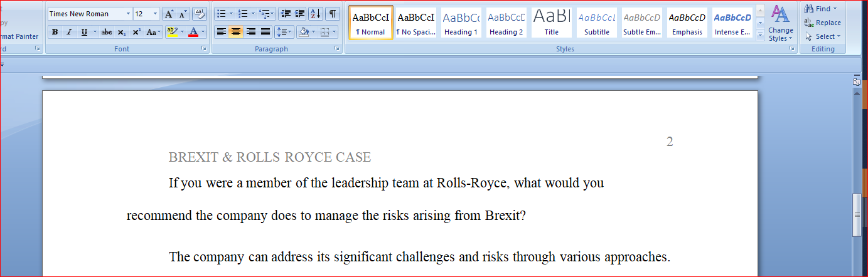The width and height of the screenshot is (868, 277).
Task: Click the header text BREXIT & ROLLS ROYCE CASE
Action: point(270,157)
